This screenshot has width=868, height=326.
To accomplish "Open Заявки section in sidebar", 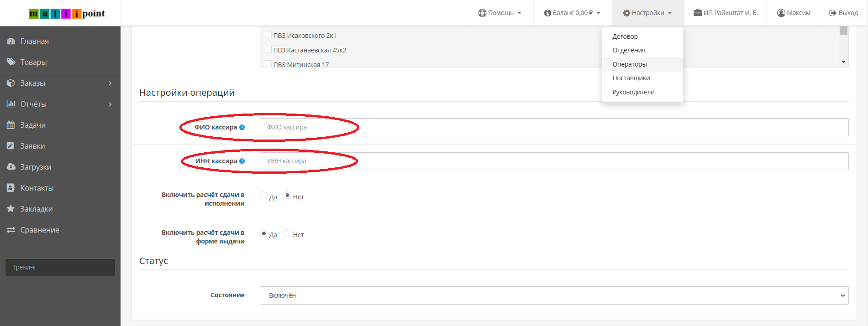I will click(x=60, y=146).
